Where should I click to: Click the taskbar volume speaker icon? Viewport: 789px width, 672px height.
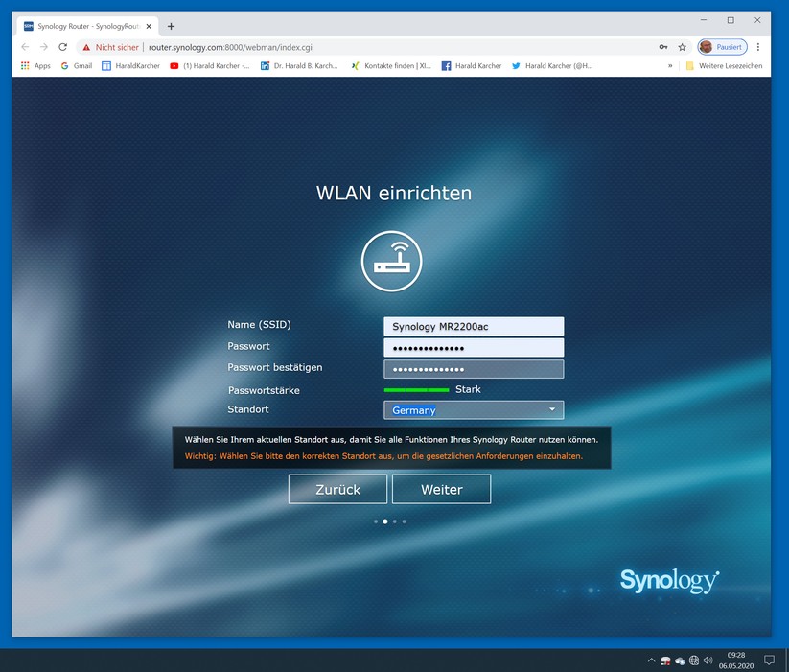pyautogui.click(x=708, y=660)
